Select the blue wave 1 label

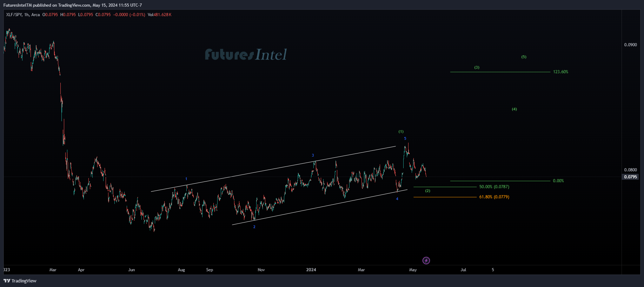186,179
